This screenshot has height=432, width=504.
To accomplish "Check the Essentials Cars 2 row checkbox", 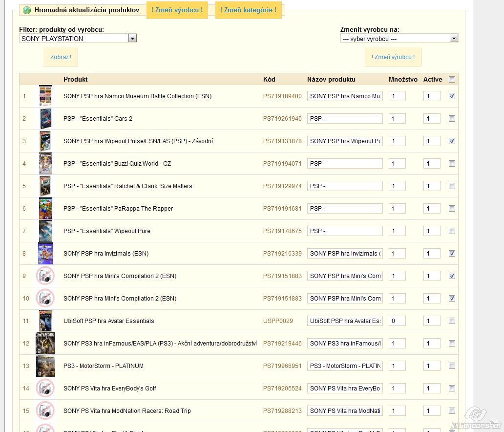I will 452,119.
